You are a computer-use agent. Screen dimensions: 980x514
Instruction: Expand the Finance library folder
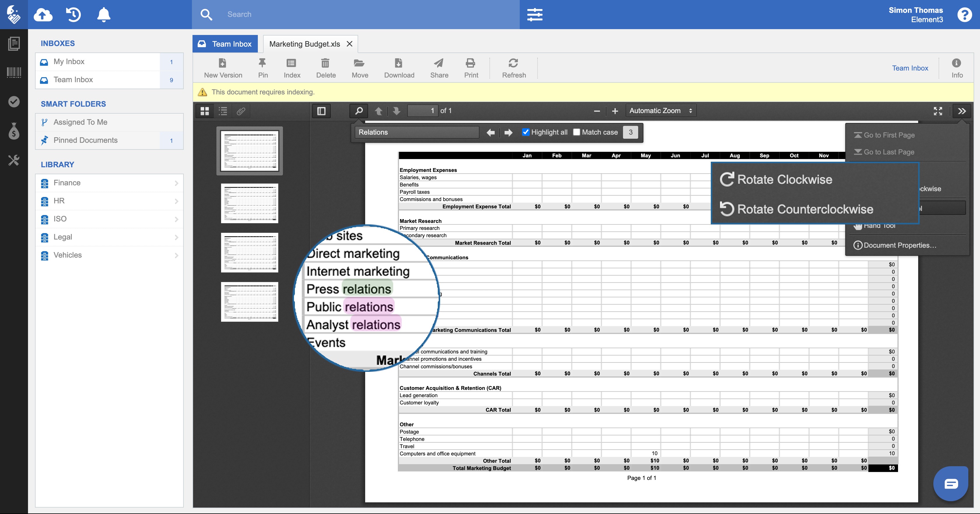pos(109,183)
